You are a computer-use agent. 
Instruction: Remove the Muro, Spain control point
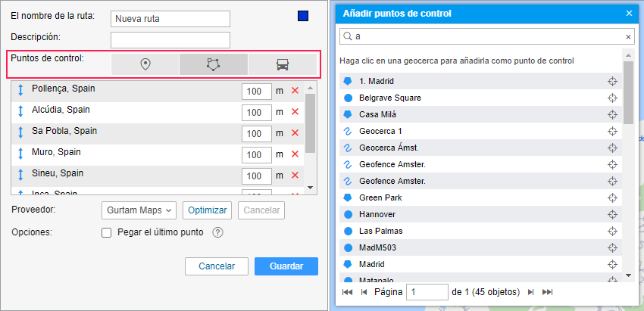pyautogui.click(x=295, y=154)
